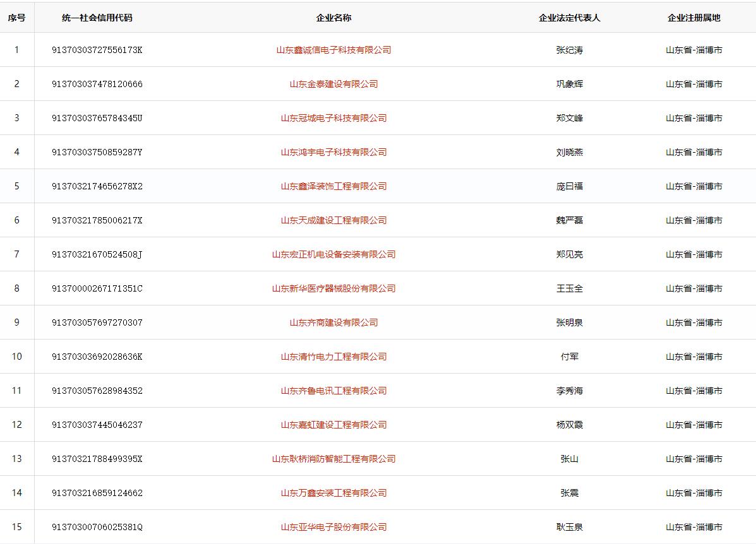The height and width of the screenshot is (544, 756).
Task: Select the 山东鑫泽装饰工程有限公司 link
Action: pos(333,186)
